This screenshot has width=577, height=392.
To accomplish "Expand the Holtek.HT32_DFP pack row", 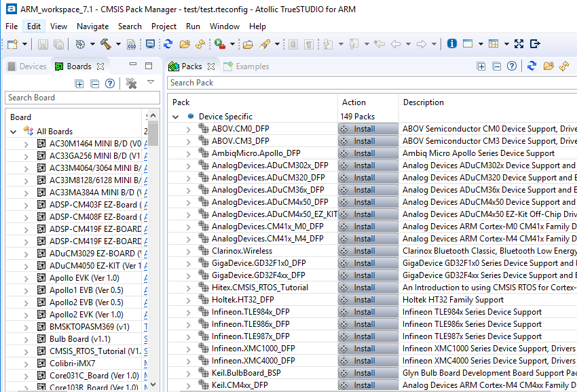I will click(189, 300).
